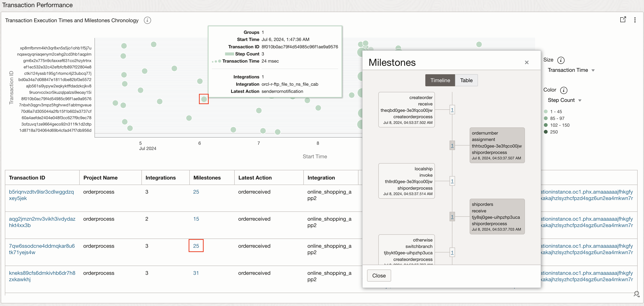644x306 pixels.
Task: Click createorder milestone marker labeled 1
Action: [452, 110]
